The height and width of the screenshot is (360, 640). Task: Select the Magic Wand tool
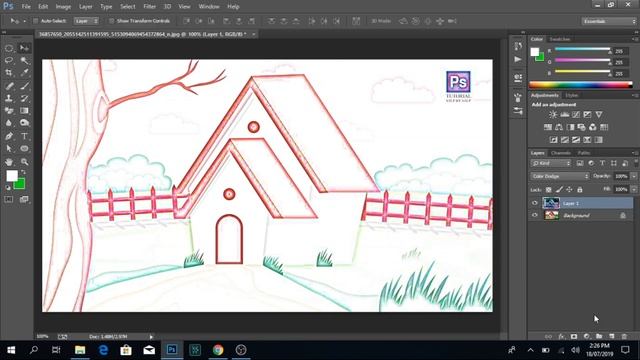tap(24, 60)
